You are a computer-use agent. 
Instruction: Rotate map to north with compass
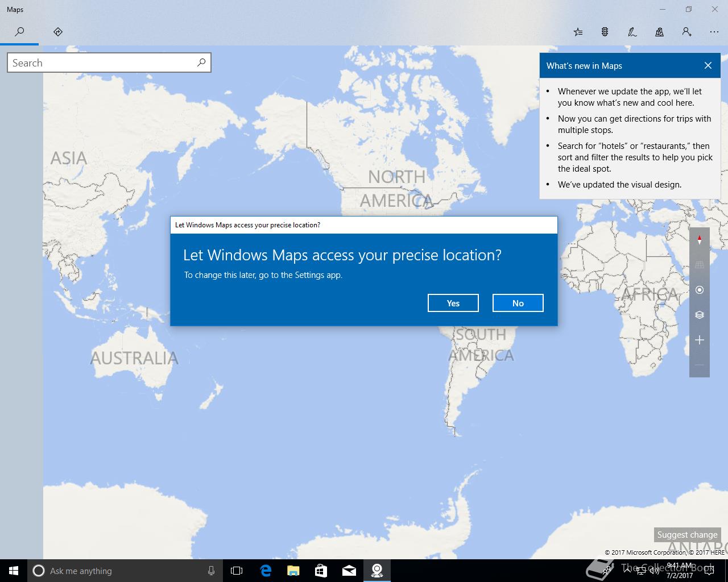click(x=700, y=240)
